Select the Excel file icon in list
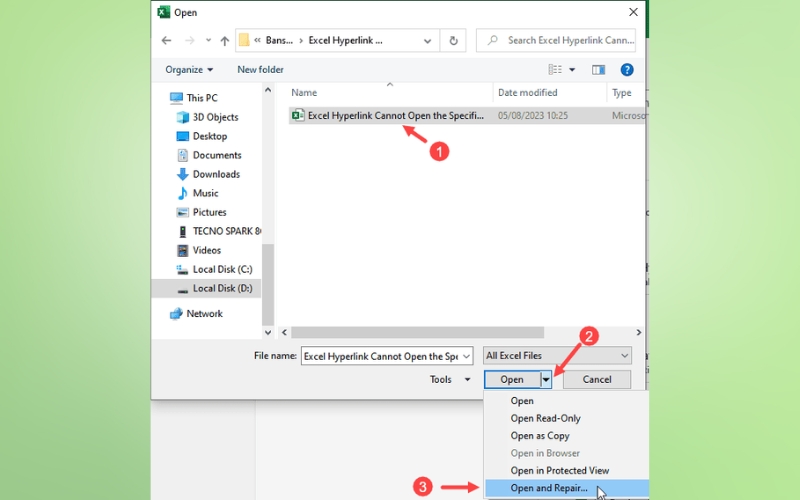Screen dimensions: 800x500 point(297,116)
